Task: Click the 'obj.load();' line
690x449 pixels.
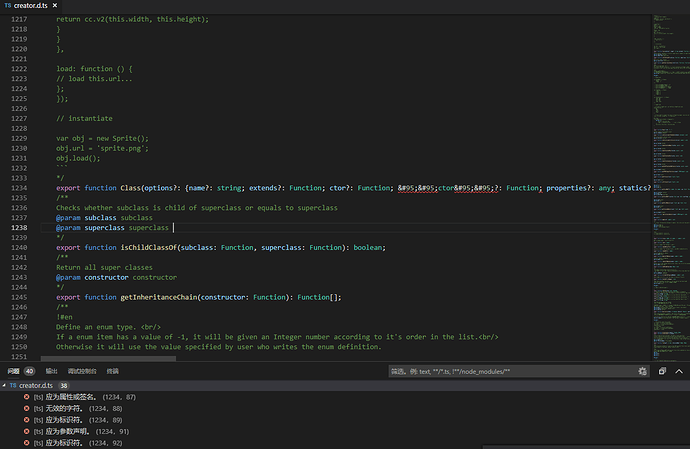Action: coord(78,158)
